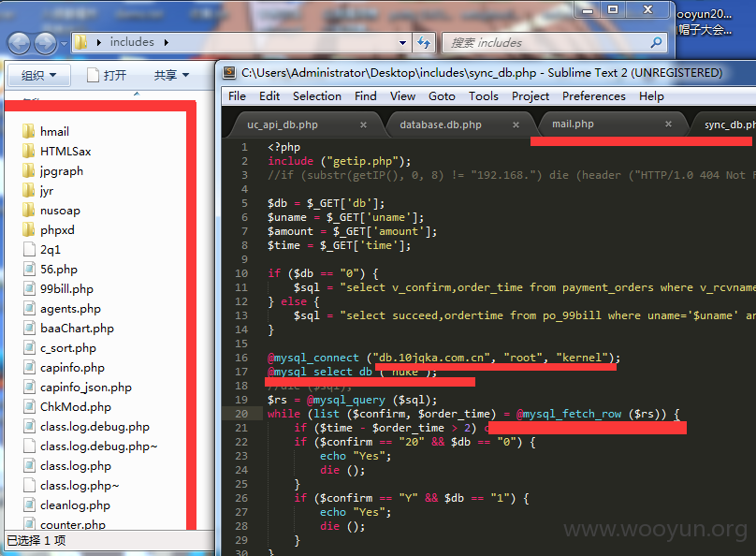Select the hmail folder

pos(46,132)
